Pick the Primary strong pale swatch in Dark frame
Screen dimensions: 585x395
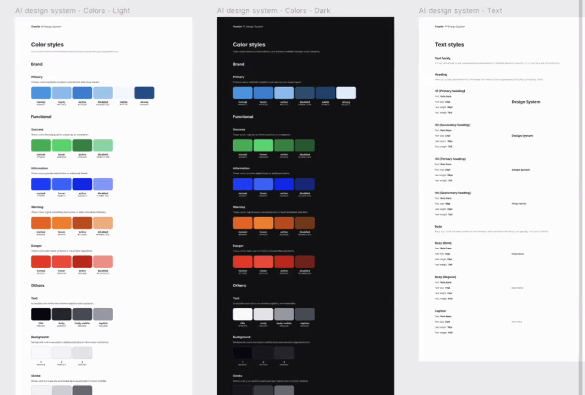346,93
